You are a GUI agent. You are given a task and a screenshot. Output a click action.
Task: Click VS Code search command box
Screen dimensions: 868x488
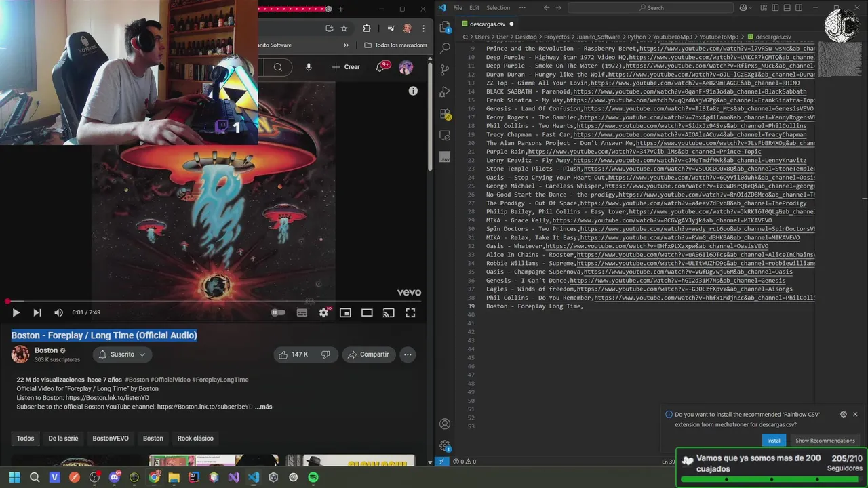pos(650,7)
